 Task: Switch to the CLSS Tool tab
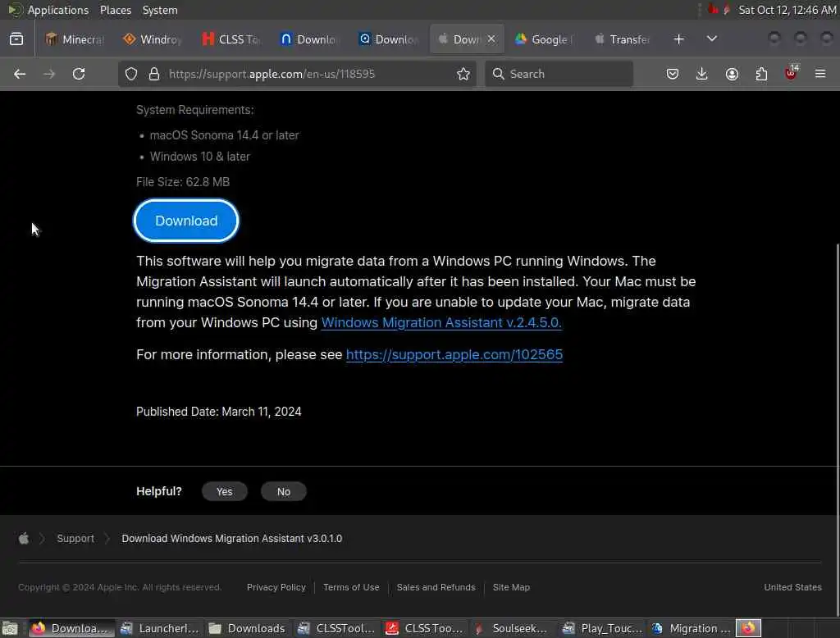(231, 39)
